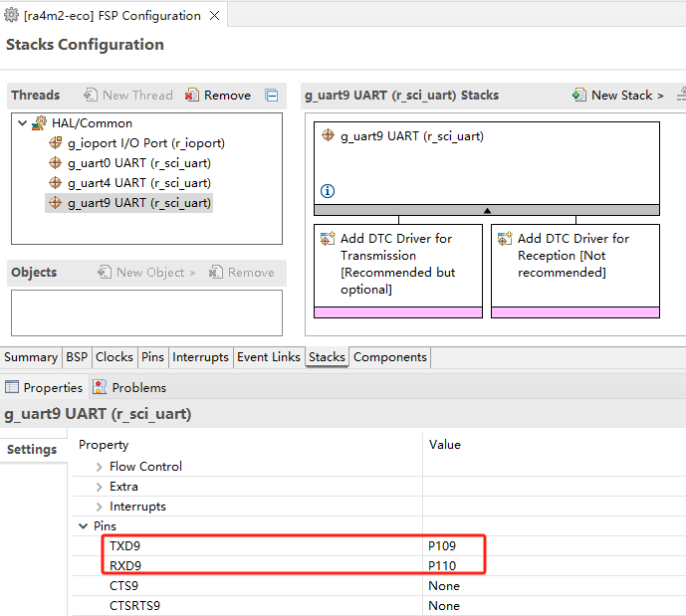This screenshot has width=686, height=616.
Task: Switch to the Clocks tab
Action: click(x=114, y=357)
